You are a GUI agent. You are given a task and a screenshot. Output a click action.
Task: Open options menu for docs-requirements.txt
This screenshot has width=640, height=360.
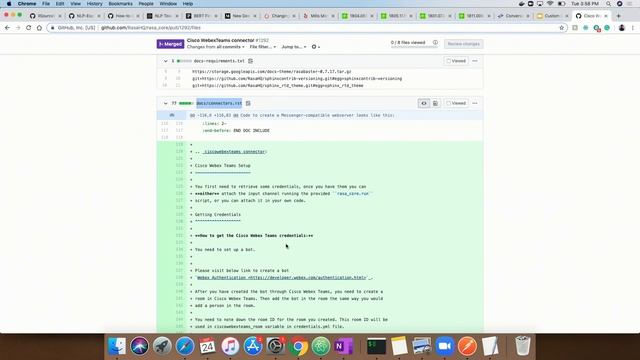475,61
